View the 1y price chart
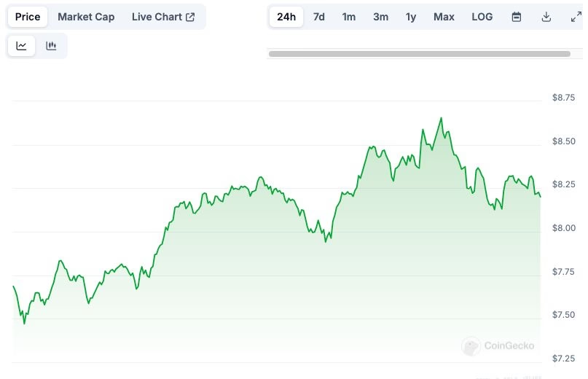588x379 pixels. (411, 17)
